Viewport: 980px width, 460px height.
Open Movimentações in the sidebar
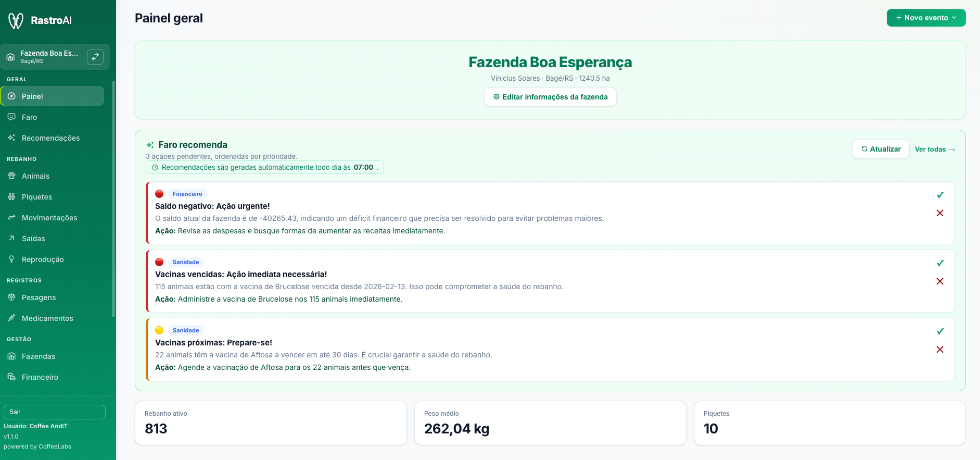(53, 218)
